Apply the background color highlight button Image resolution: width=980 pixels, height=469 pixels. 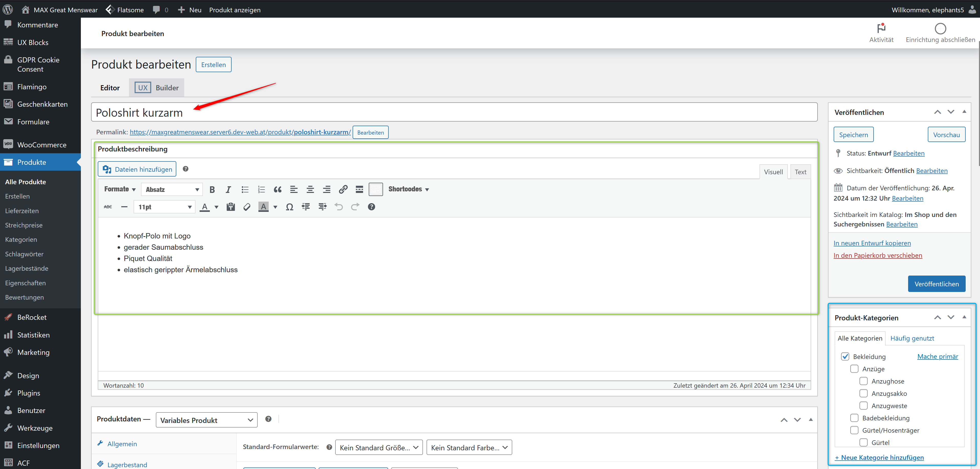(x=263, y=207)
